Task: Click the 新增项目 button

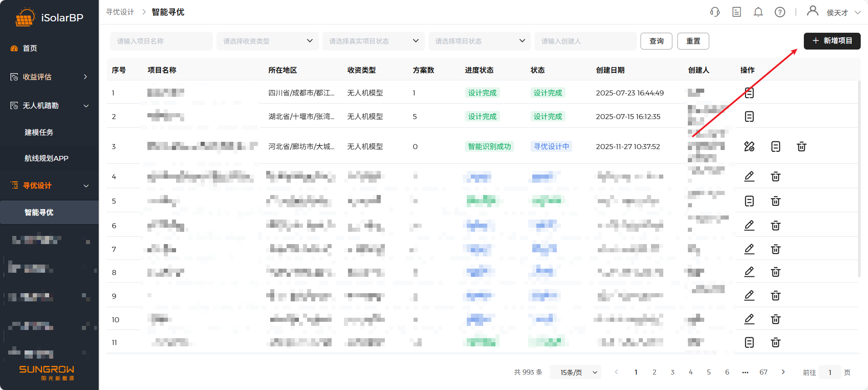Action: [x=832, y=41]
